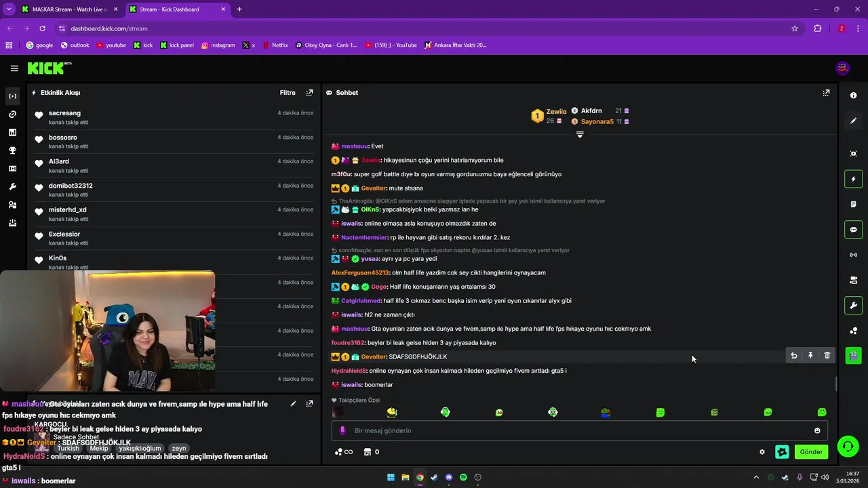
Task: Open the emoji picker in message field
Action: 817,430
